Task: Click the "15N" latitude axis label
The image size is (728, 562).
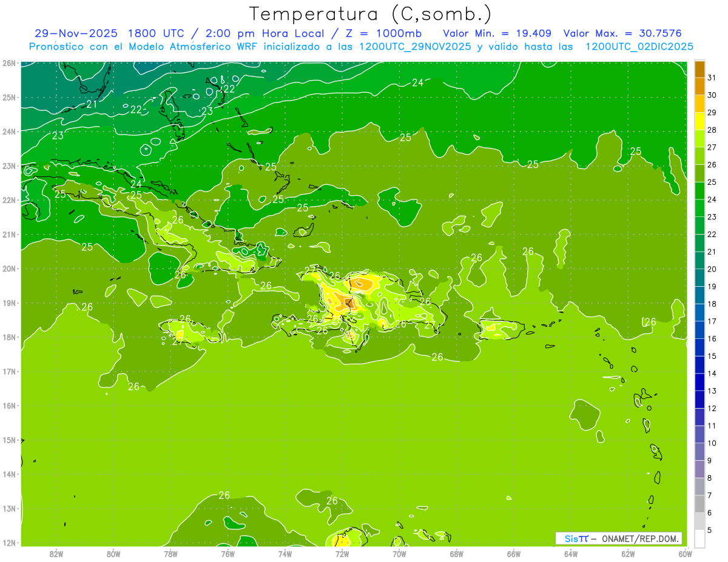Action: pyautogui.click(x=9, y=440)
